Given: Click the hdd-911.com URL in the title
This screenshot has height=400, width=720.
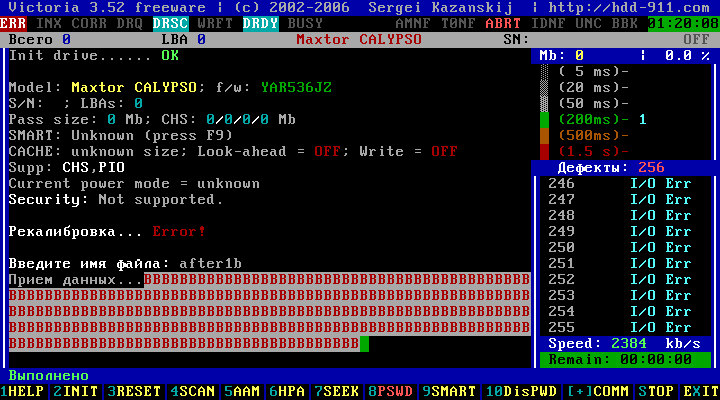Looking at the screenshot, I should coord(629,8).
